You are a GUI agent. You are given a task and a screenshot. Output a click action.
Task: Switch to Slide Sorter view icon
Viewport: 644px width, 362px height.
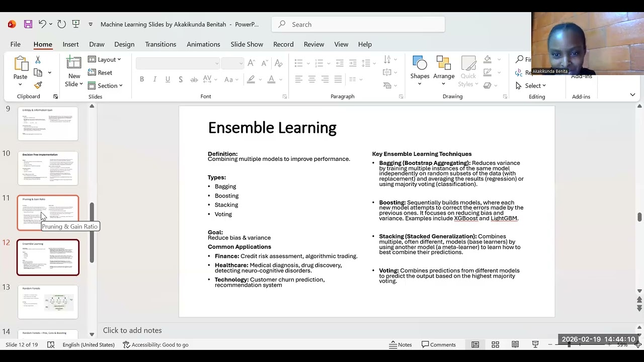point(495,344)
